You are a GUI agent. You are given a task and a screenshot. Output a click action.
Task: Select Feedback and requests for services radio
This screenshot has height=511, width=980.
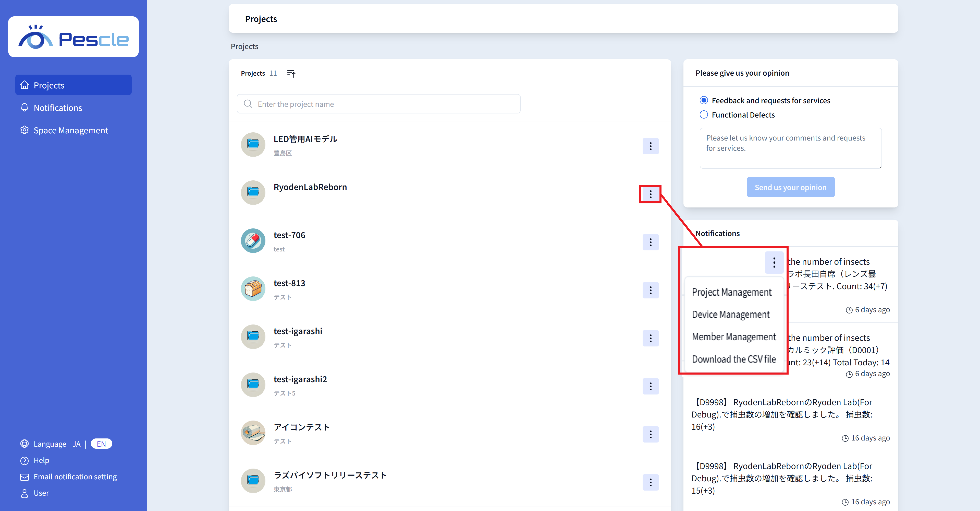(x=704, y=100)
